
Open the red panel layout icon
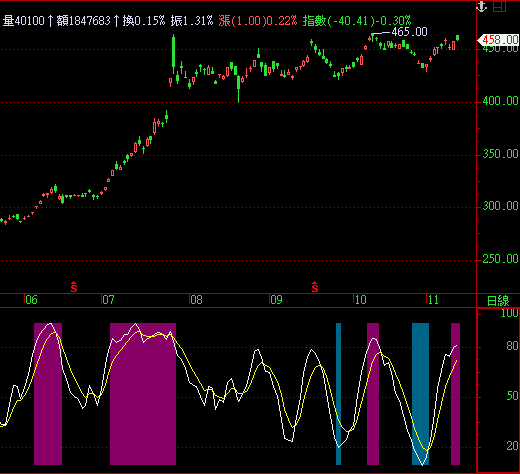(499, 6)
